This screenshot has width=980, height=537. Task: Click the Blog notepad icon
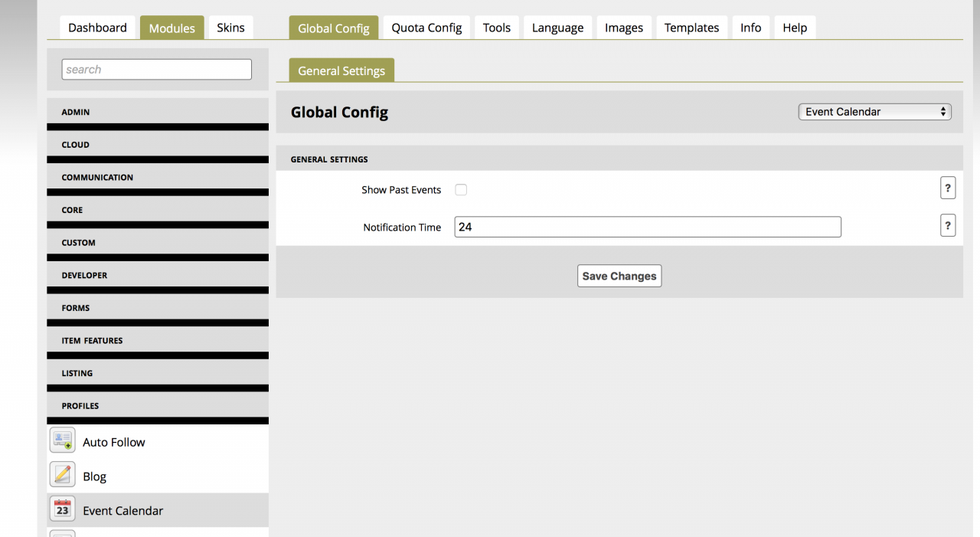tap(63, 475)
